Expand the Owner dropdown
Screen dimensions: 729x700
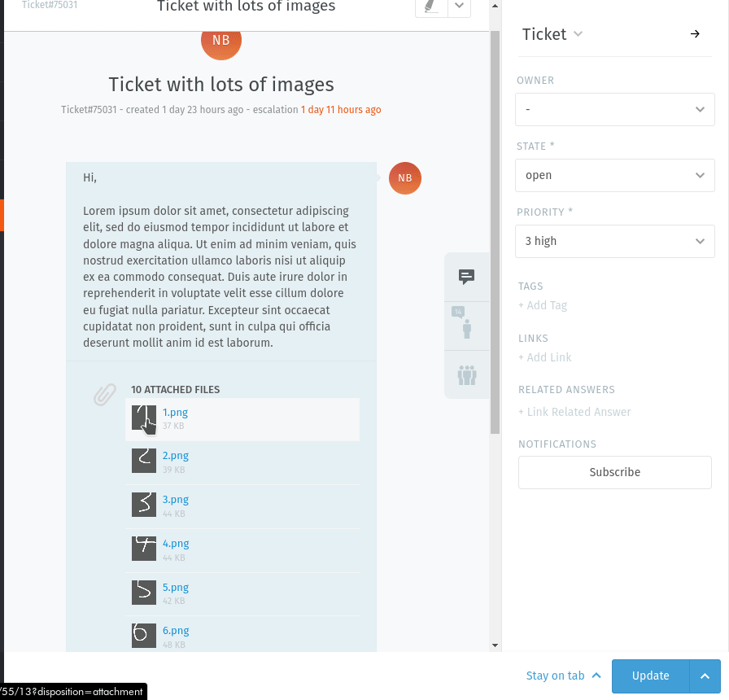(614, 109)
